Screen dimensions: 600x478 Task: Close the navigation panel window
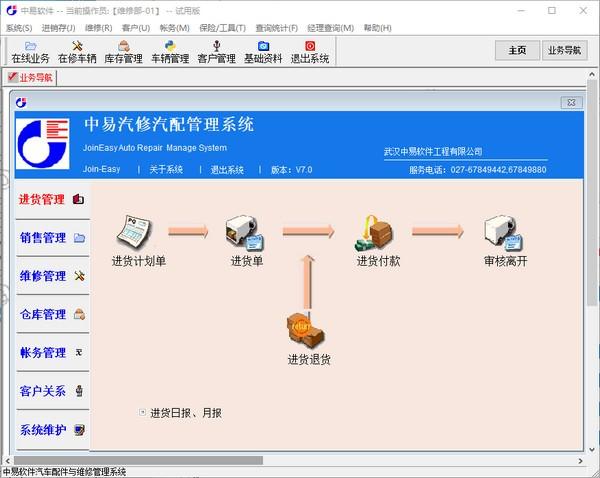click(x=571, y=103)
